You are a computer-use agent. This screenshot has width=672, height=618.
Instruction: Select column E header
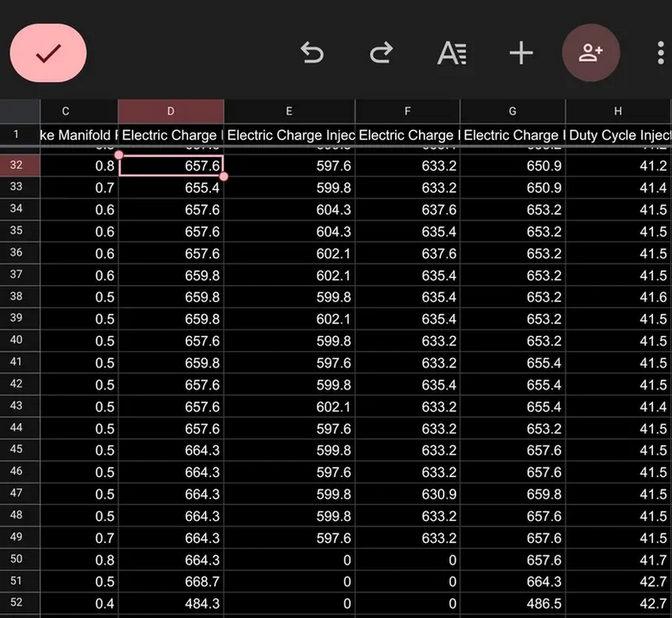pos(289,111)
